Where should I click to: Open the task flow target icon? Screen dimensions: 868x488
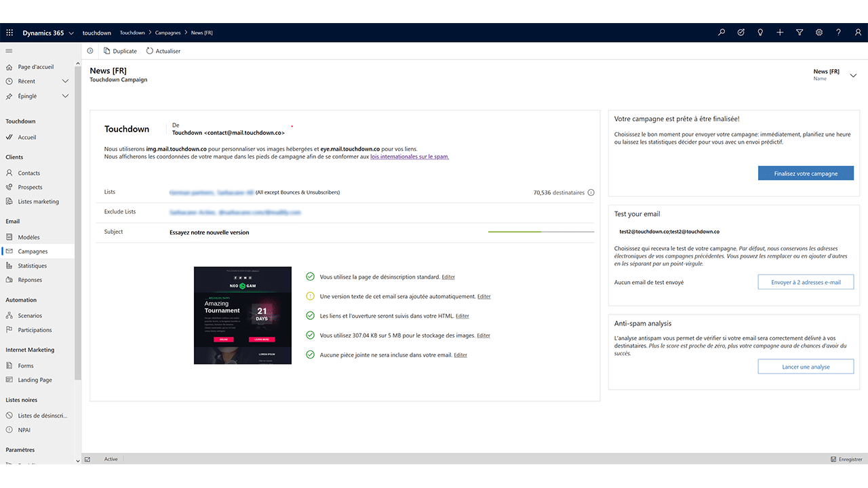tap(741, 33)
